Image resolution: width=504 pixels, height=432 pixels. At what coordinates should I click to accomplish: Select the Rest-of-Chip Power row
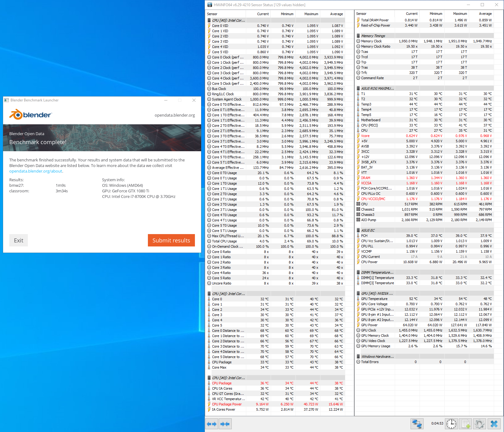pyautogui.click(x=424, y=25)
